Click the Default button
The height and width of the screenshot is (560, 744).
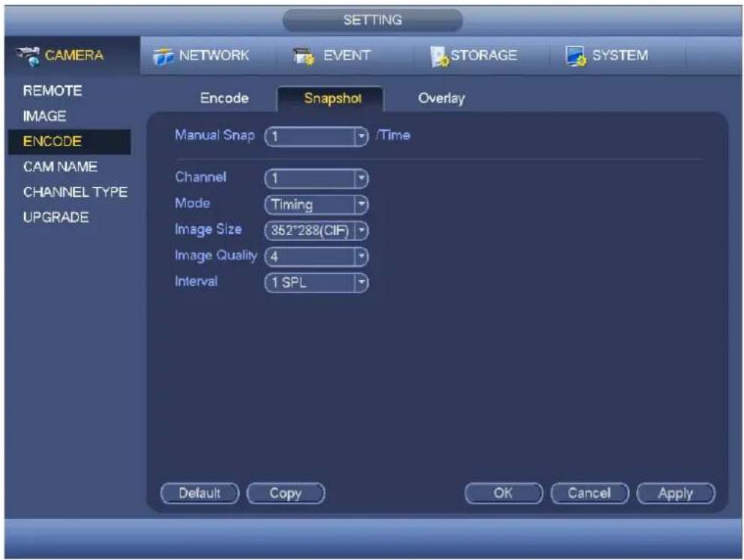tap(200, 493)
